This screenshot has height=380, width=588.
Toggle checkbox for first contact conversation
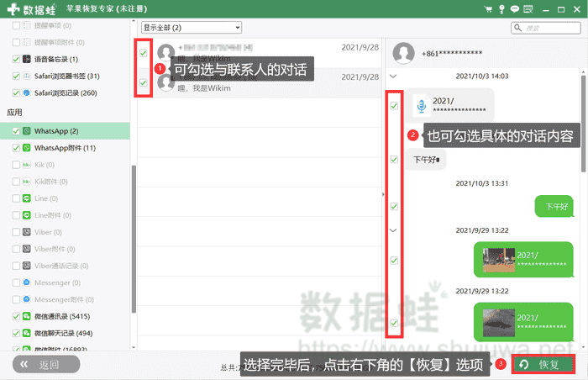tap(144, 53)
